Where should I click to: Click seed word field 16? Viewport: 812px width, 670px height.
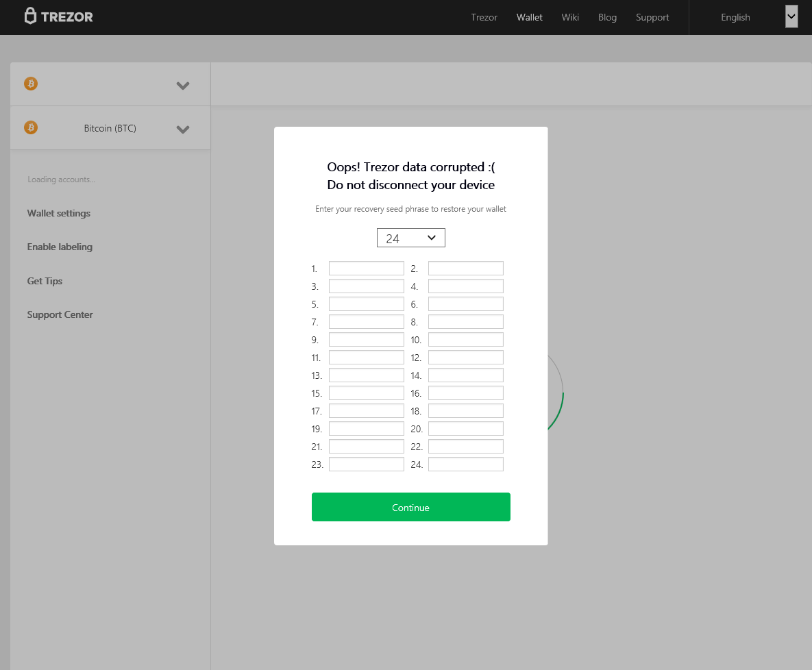tap(465, 393)
